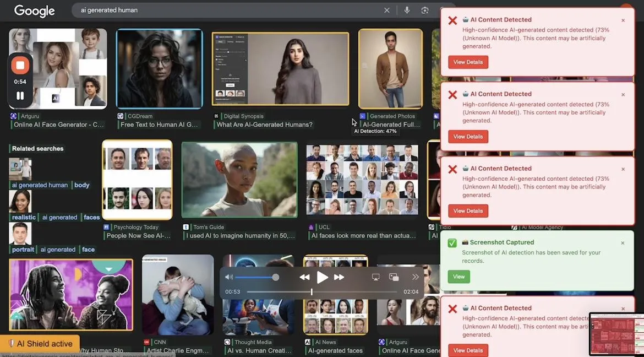Open AirPlay options in the video player

pyautogui.click(x=375, y=277)
